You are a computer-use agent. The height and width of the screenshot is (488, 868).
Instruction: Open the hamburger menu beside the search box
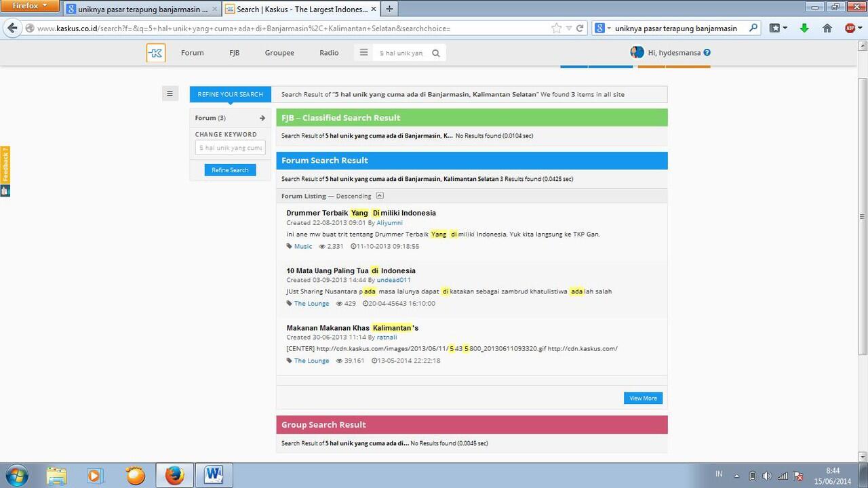363,53
